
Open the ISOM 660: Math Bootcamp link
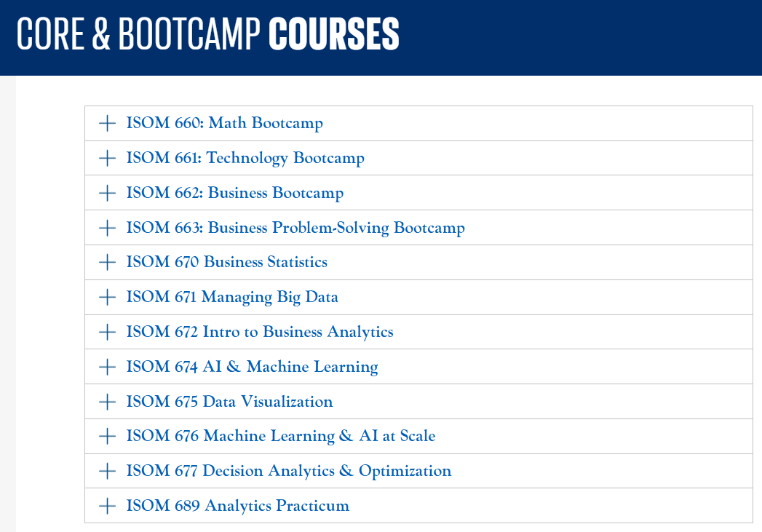224,123
